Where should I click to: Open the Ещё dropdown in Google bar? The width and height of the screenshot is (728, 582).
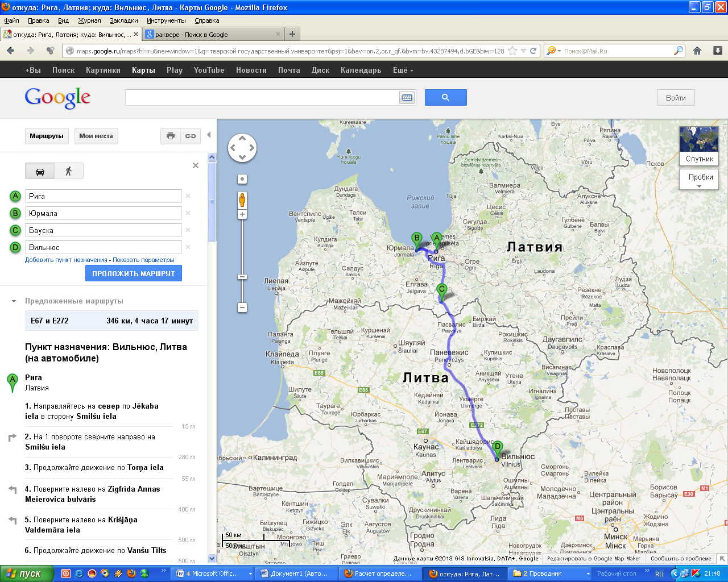coord(403,70)
